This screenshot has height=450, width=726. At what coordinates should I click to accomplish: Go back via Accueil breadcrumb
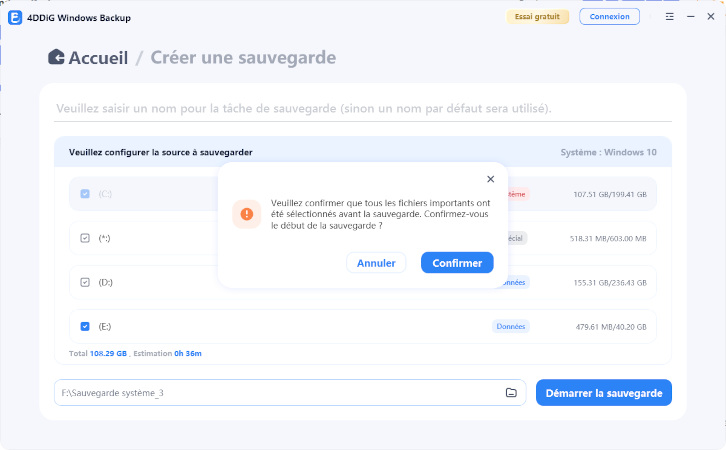98,57
